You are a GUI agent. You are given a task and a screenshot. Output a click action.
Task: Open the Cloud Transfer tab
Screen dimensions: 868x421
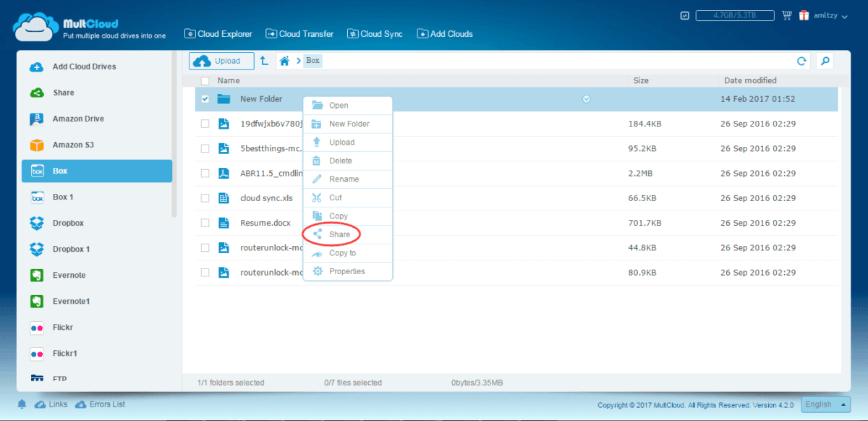[x=299, y=34]
